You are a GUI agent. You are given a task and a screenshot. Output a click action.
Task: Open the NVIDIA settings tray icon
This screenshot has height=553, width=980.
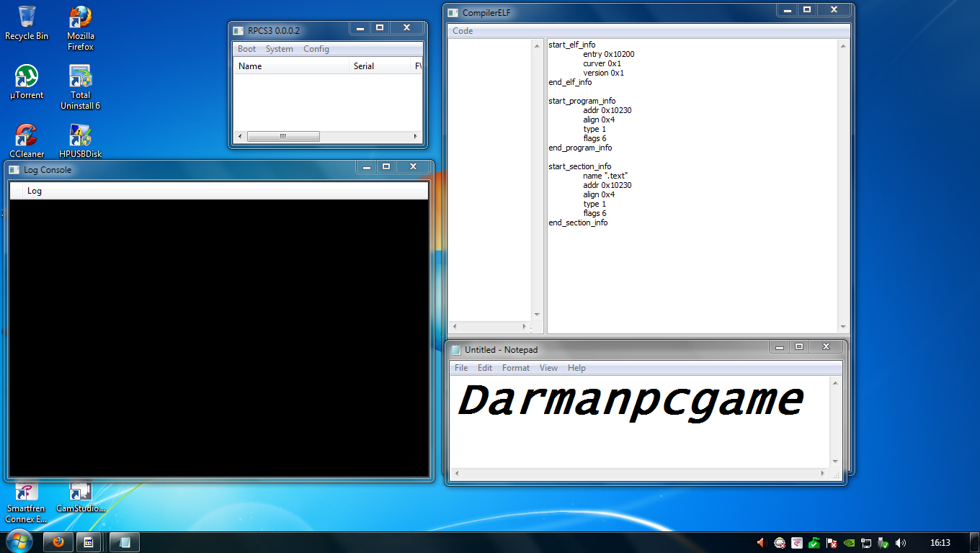pyautogui.click(x=848, y=543)
